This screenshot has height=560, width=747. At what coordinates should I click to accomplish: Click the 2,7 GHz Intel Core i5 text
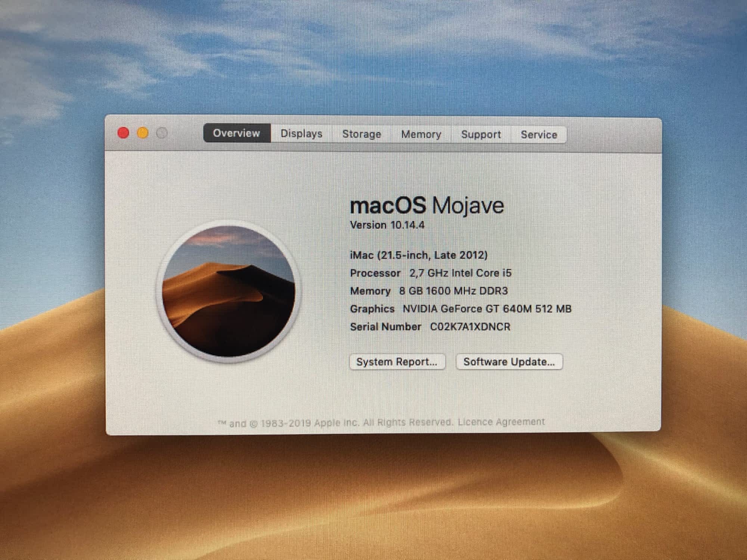coord(460,273)
